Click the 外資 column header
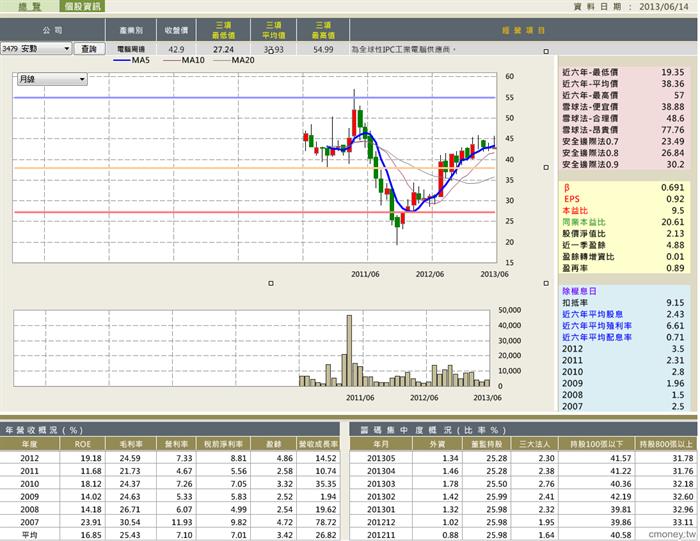Screen dimensions: 700x541 (x=438, y=444)
